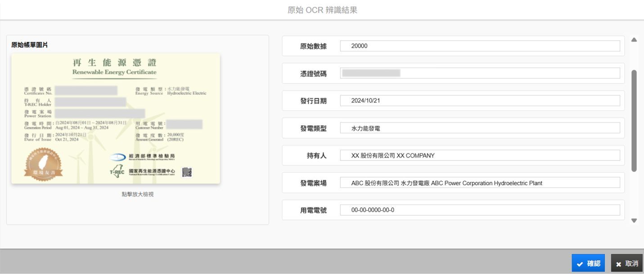Click the 發電案場 power station input field
Viewport: 644px width, 274px height.
(x=480, y=183)
